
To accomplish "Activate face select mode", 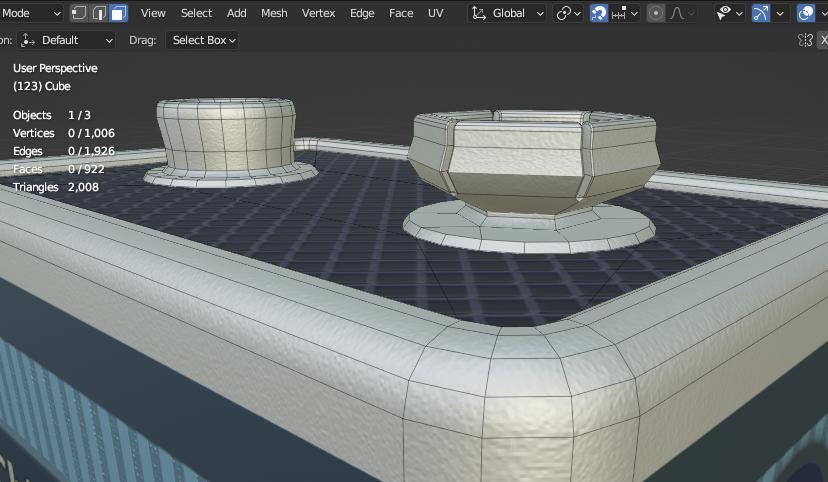I will [118, 13].
